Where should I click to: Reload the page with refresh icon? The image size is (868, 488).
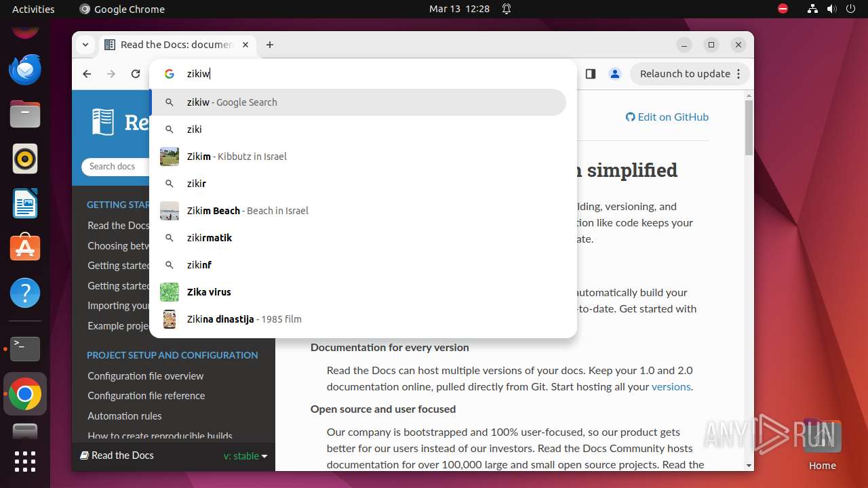pyautogui.click(x=136, y=74)
